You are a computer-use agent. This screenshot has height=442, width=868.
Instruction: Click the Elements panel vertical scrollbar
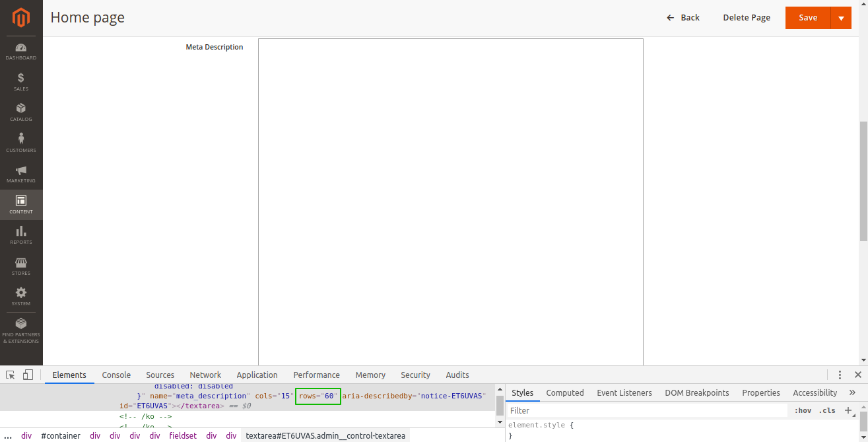(x=500, y=404)
